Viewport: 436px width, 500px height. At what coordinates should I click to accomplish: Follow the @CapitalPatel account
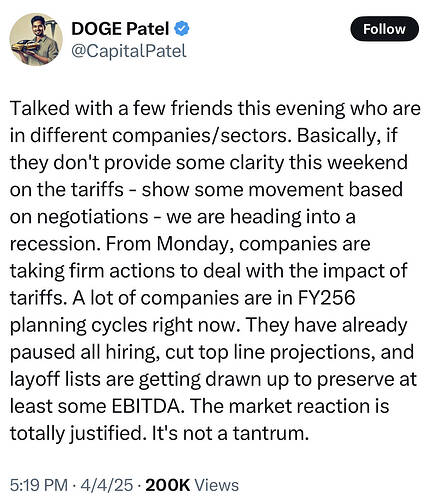pos(384,29)
